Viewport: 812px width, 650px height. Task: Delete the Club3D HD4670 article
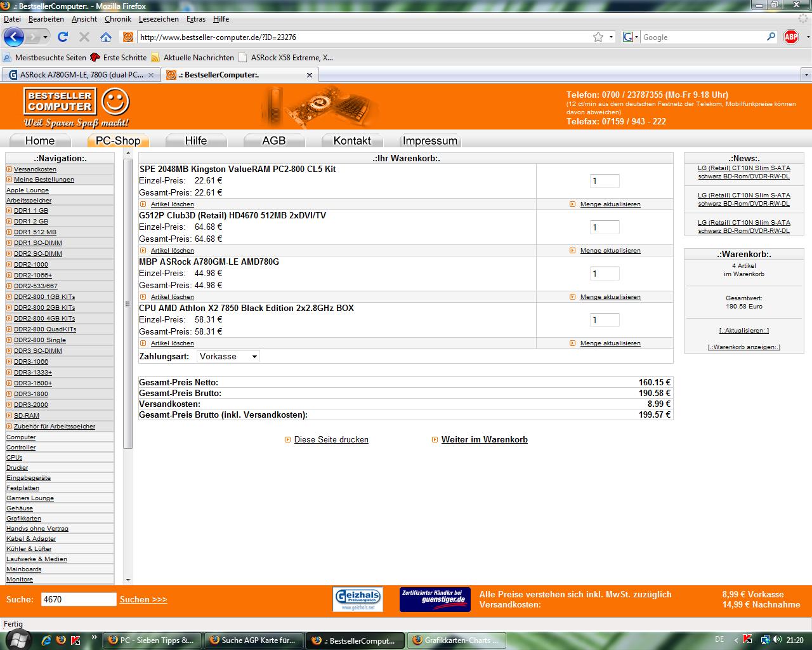tap(172, 251)
